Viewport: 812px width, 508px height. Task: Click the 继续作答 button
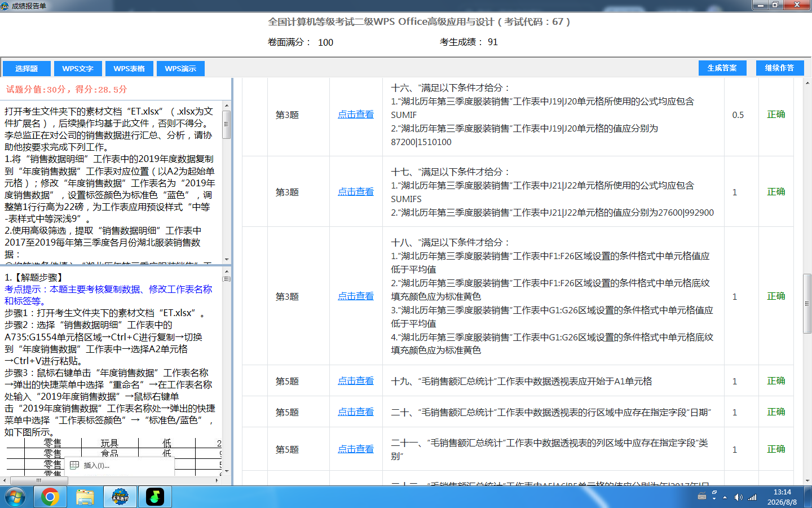(779, 68)
